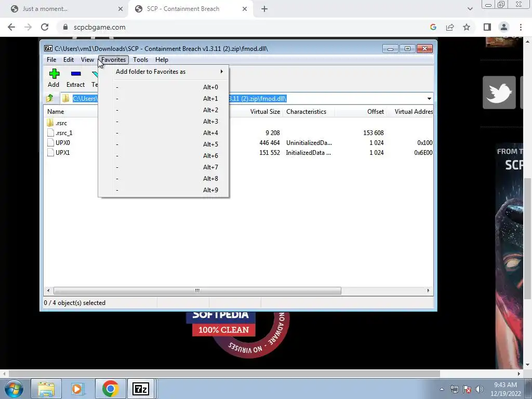
Task: Switch to the Just a moment tab
Action: pos(64,9)
